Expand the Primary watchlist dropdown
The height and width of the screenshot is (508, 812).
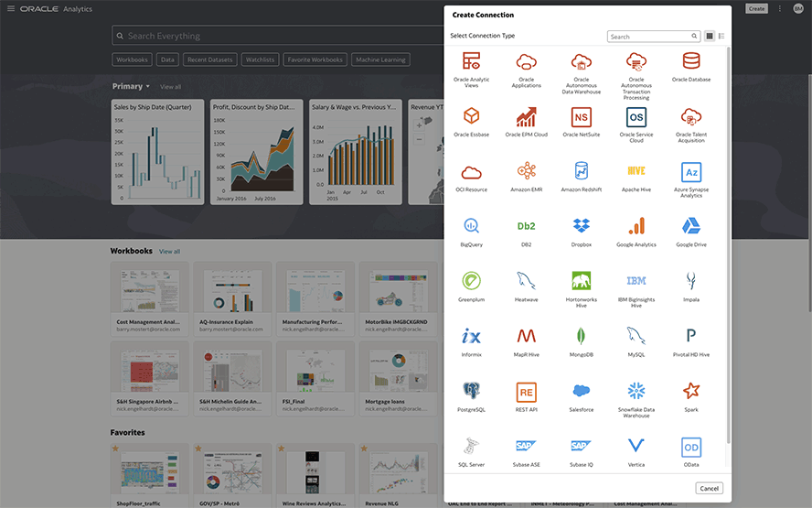149,87
